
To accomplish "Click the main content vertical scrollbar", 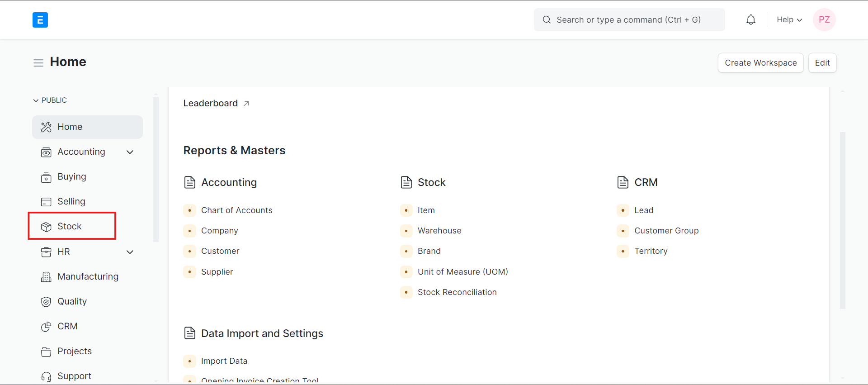I will pos(843,220).
